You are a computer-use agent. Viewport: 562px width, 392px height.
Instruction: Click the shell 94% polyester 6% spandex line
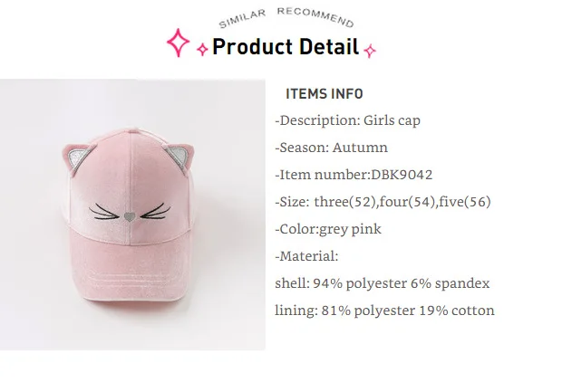point(383,283)
